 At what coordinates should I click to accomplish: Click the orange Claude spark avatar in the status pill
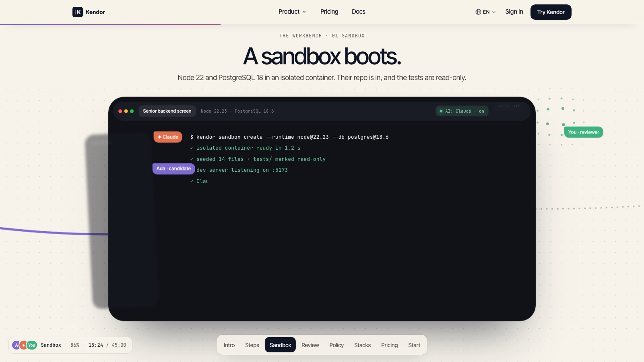click(x=24, y=345)
